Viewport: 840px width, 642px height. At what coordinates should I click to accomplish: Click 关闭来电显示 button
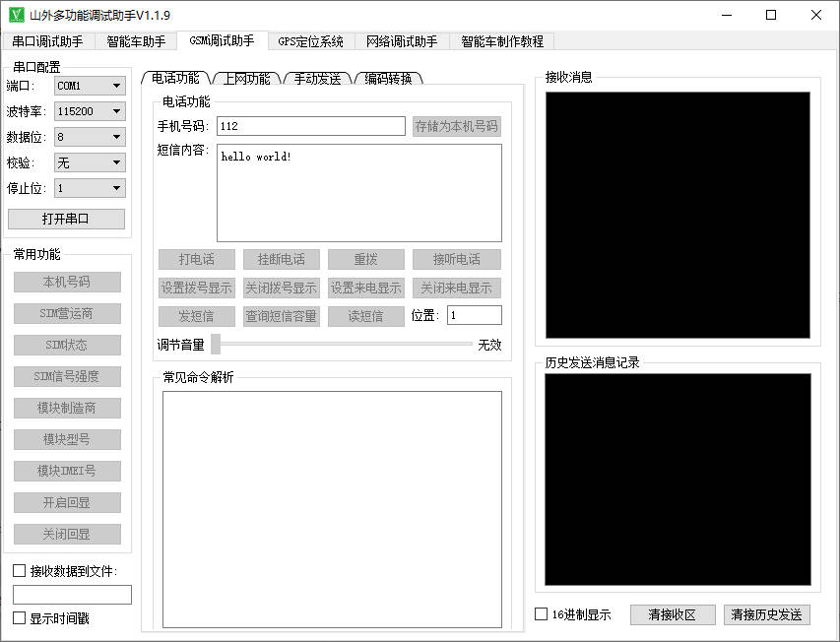pyautogui.click(x=456, y=289)
